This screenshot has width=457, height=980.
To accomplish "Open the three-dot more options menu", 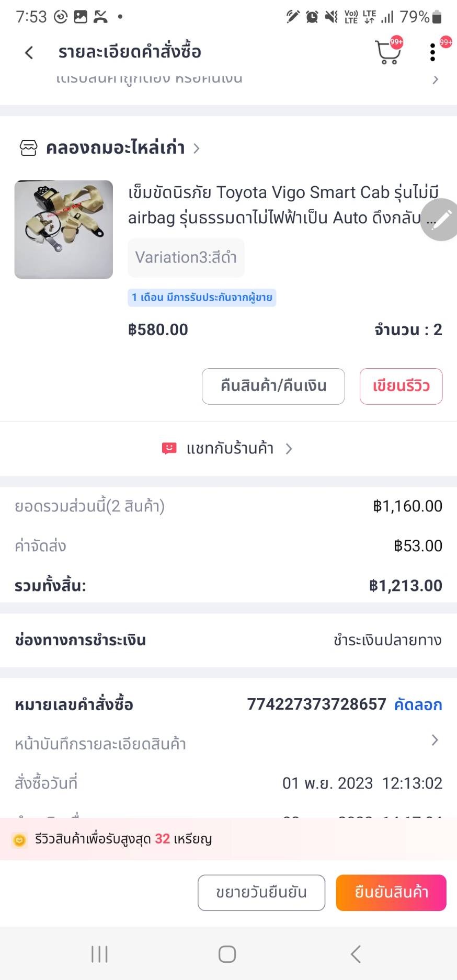I will click(x=432, y=52).
